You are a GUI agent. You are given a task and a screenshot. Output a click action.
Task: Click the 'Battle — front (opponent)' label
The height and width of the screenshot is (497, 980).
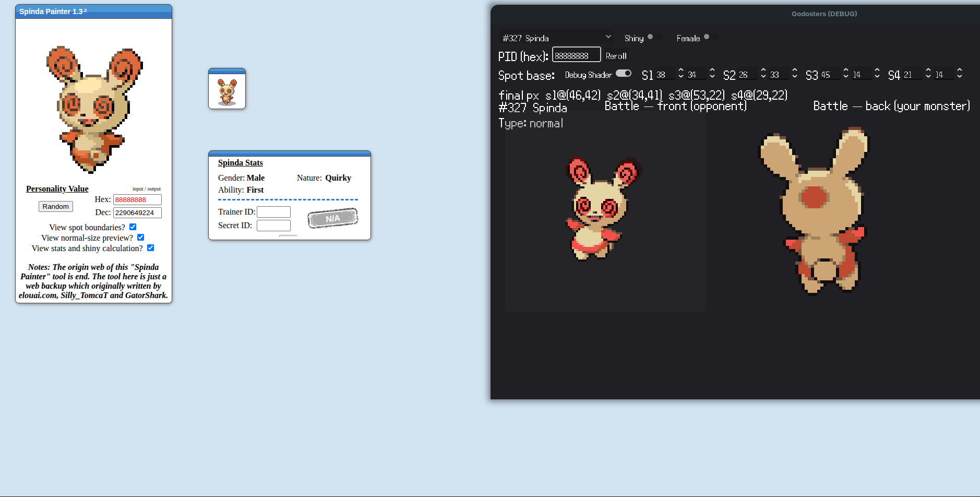point(675,106)
